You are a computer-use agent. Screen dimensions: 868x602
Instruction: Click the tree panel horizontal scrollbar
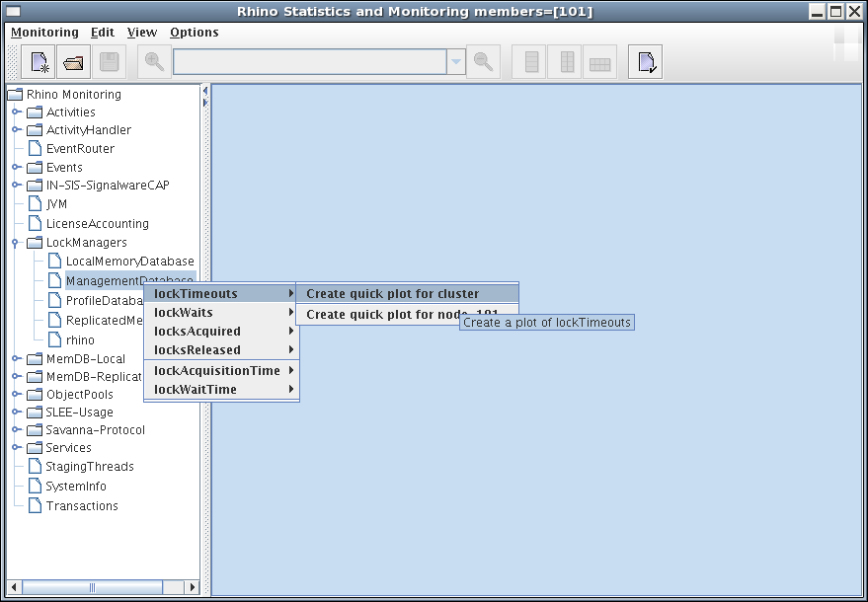(93, 587)
